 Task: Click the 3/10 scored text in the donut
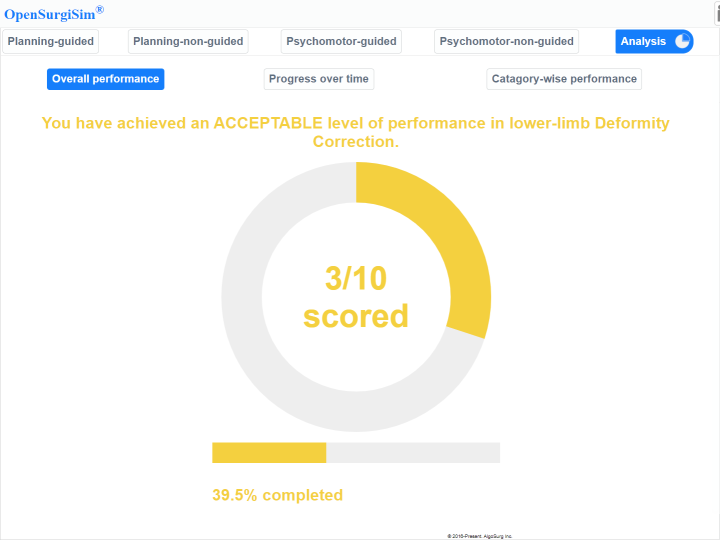click(x=356, y=297)
